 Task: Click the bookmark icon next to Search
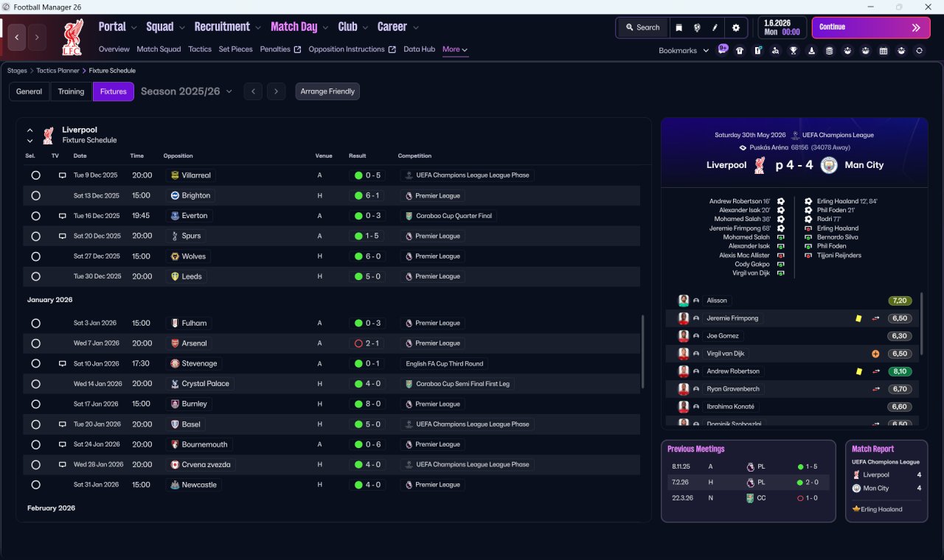[x=678, y=27]
